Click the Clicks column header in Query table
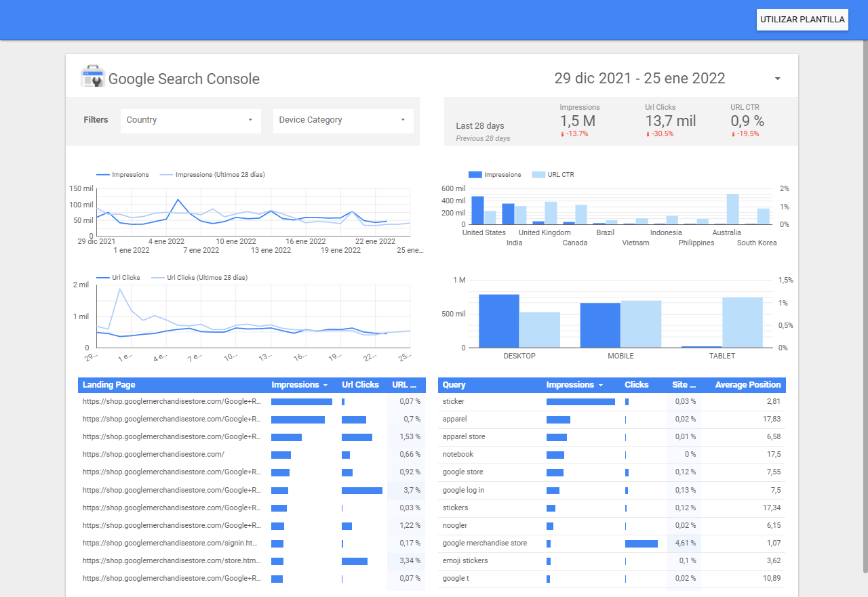The height and width of the screenshot is (597, 868). 637,385
